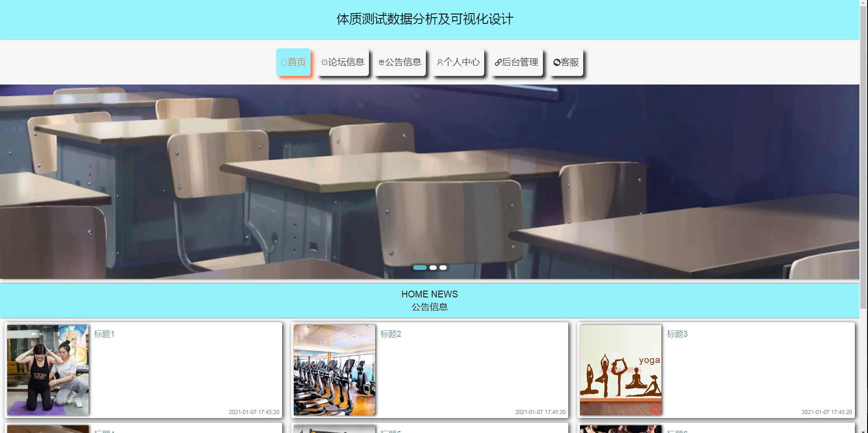Click the page title 体质测试数据分析及可视化设计

(x=425, y=19)
